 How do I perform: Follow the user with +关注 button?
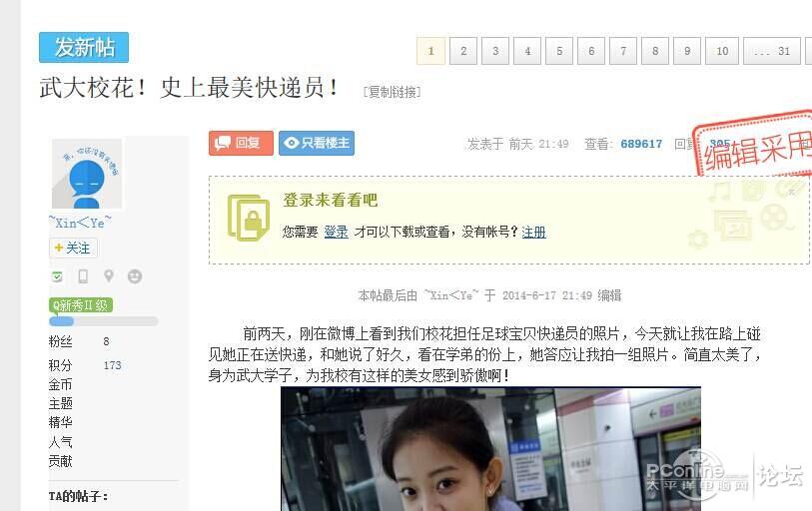(73, 248)
